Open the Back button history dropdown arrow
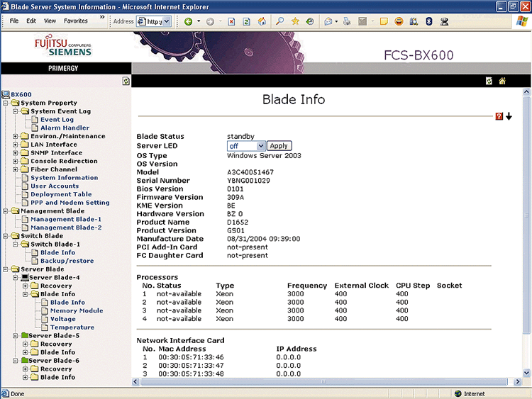This screenshot has height=399, width=532. pyautogui.click(x=199, y=21)
